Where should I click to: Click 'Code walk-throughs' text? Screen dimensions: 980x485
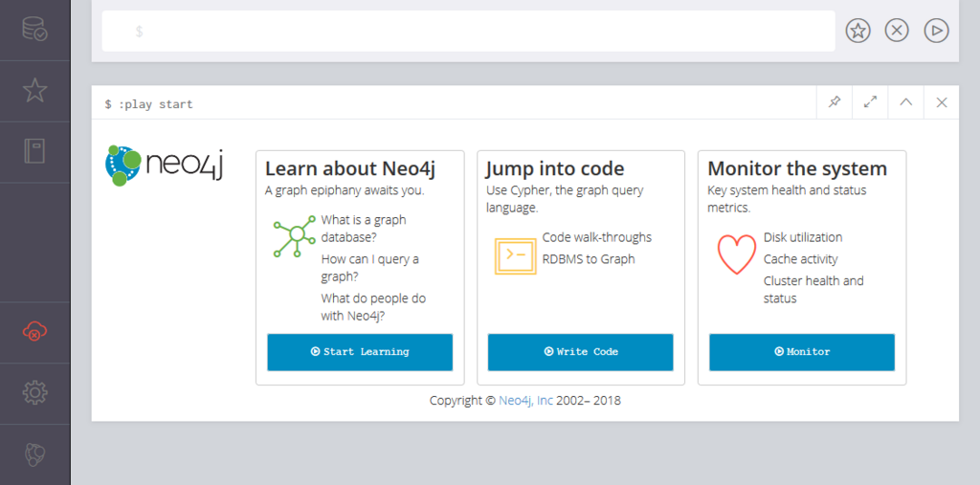[597, 237]
